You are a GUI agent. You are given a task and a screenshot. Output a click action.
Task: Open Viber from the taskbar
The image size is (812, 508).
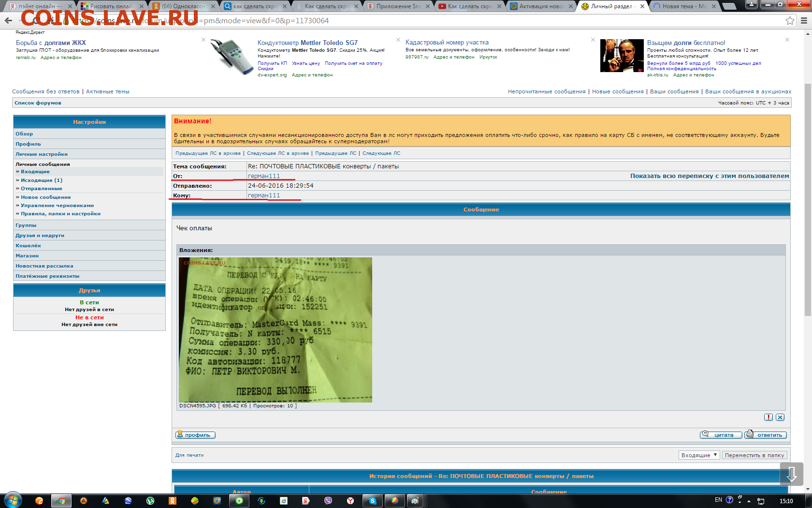click(328, 501)
